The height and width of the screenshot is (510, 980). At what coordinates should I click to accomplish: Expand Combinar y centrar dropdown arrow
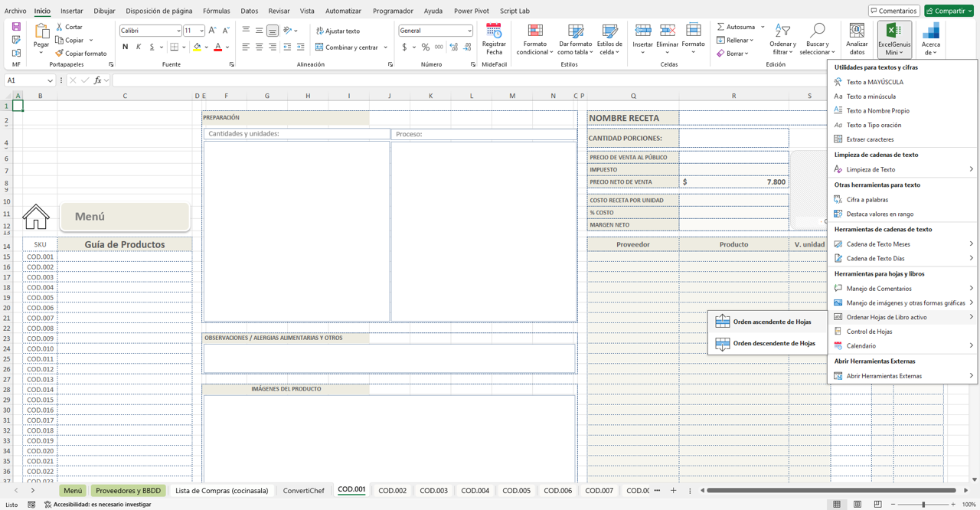click(385, 47)
